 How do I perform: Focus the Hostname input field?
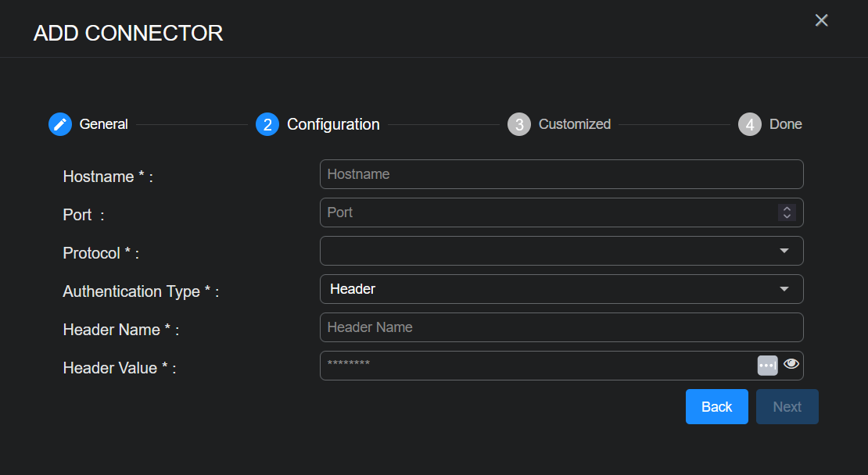pyautogui.click(x=561, y=174)
